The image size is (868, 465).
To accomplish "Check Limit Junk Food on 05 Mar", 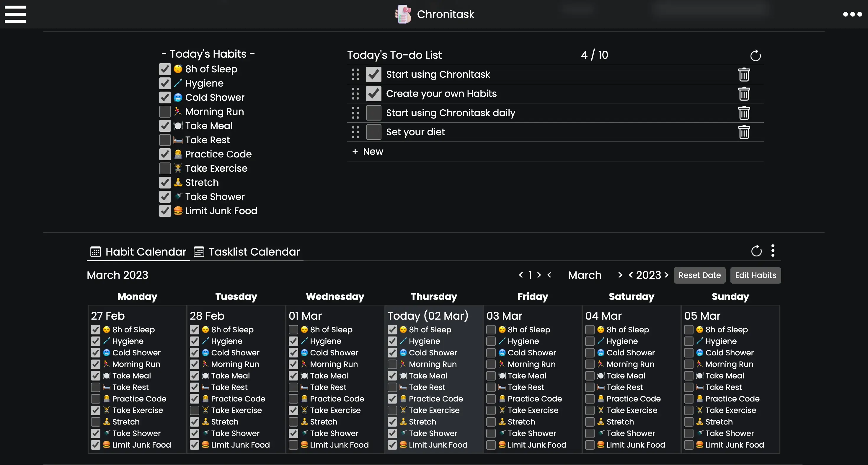I will click(689, 445).
